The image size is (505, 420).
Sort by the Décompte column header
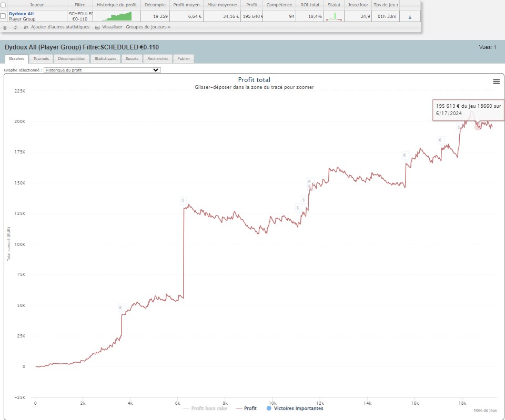(155, 5)
